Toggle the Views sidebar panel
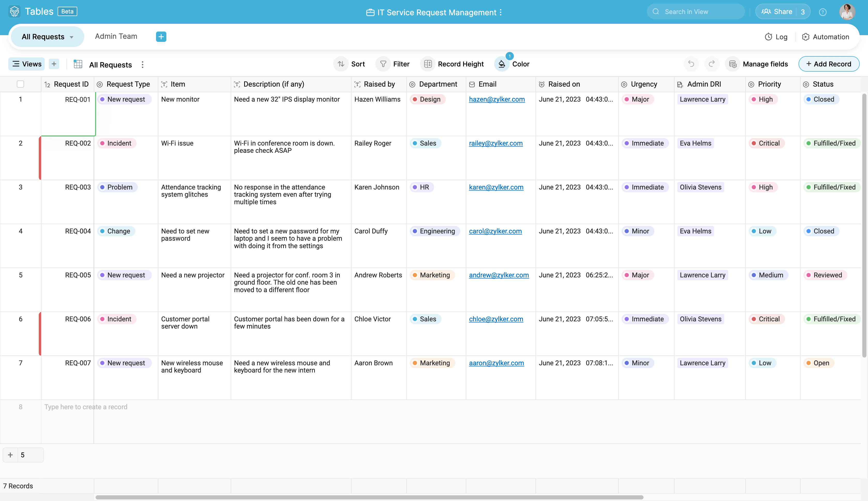868x501 pixels. click(27, 64)
